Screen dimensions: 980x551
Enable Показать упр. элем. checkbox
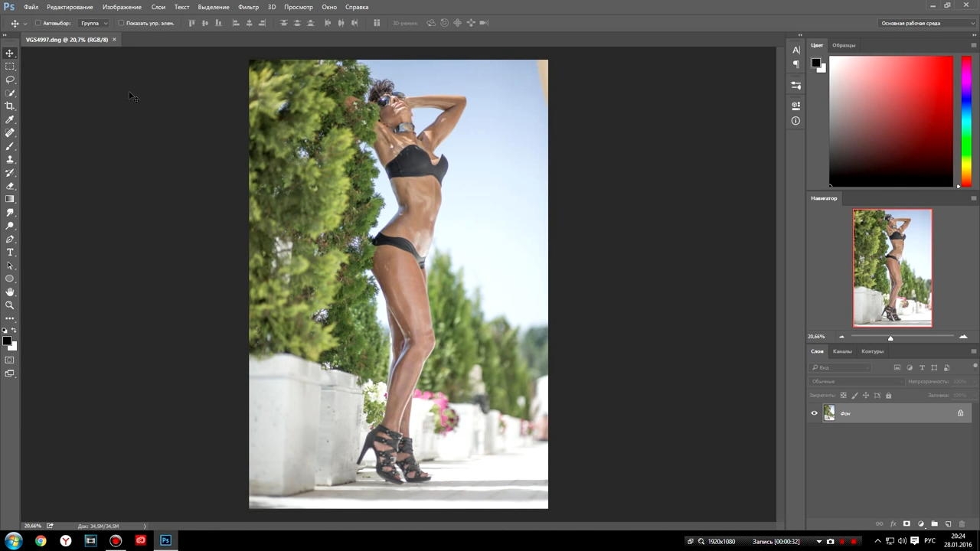(121, 23)
